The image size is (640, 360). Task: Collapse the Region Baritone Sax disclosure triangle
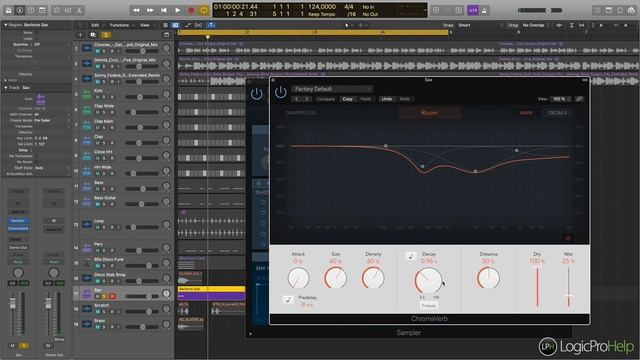click(x=5, y=25)
